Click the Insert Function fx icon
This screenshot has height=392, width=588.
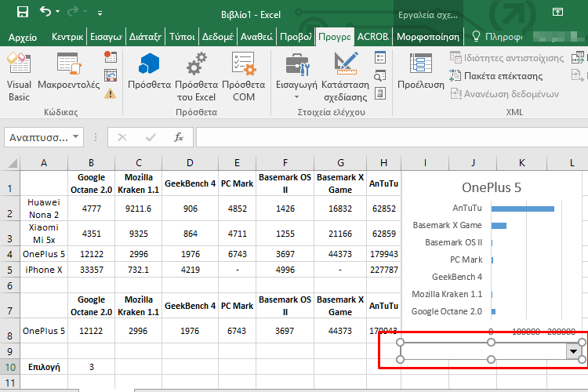click(x=179, y=137)
